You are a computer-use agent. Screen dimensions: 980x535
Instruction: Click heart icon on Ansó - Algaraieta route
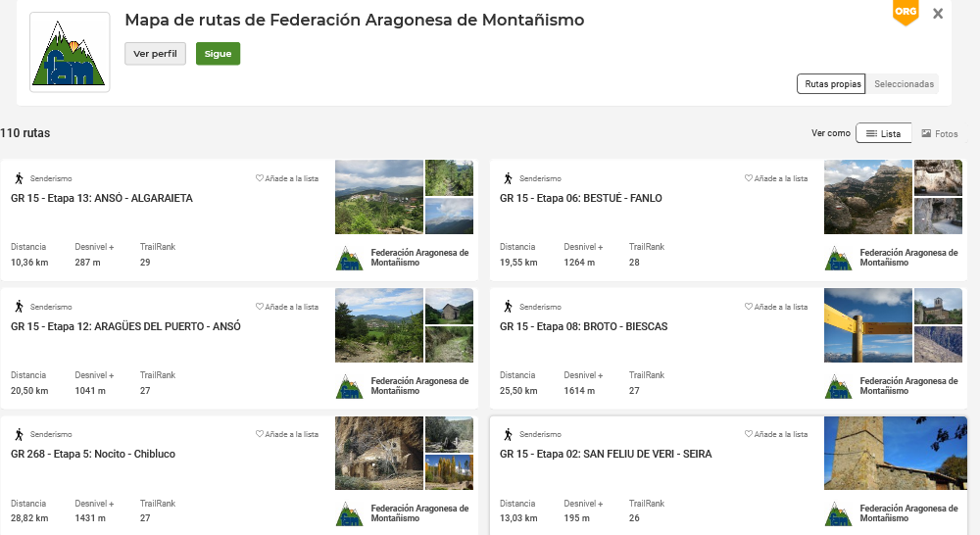[260, 179]
